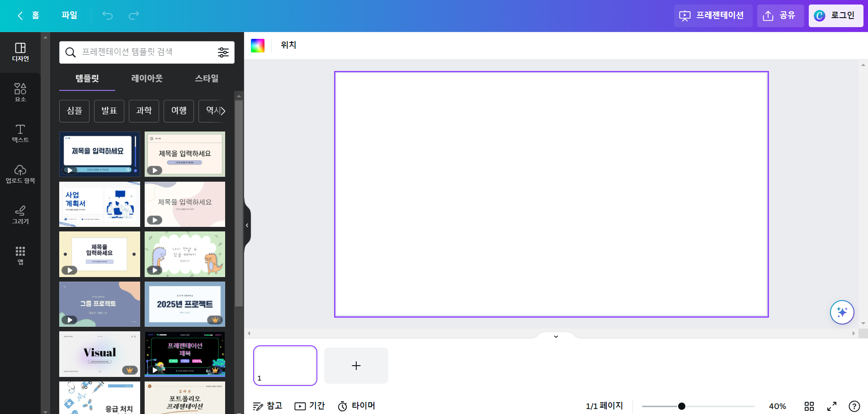Image resolution: width=868 pixels, height=414 pixels.
Task: Enter fullscreen presentation view icon
Action: [832, 406]
